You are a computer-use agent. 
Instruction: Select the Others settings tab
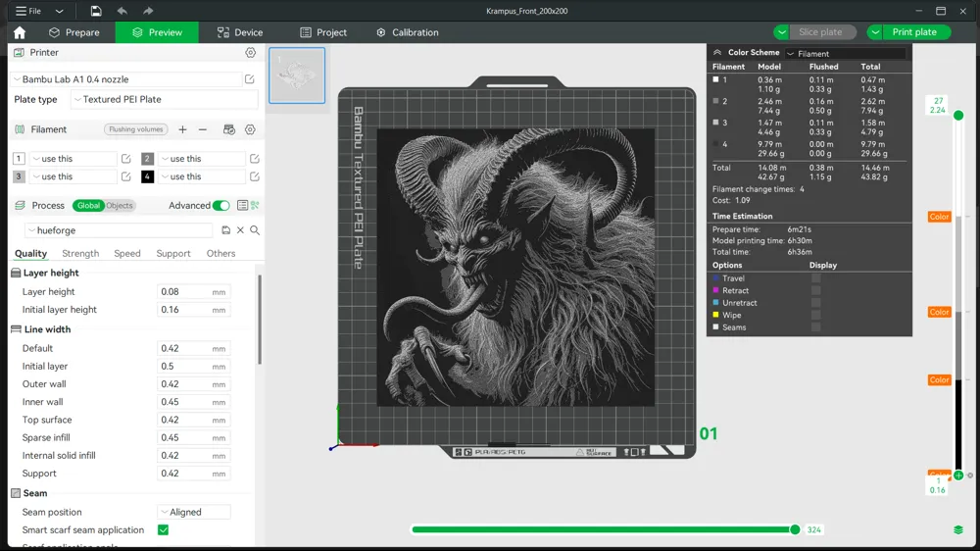click(x=220, y=253)
